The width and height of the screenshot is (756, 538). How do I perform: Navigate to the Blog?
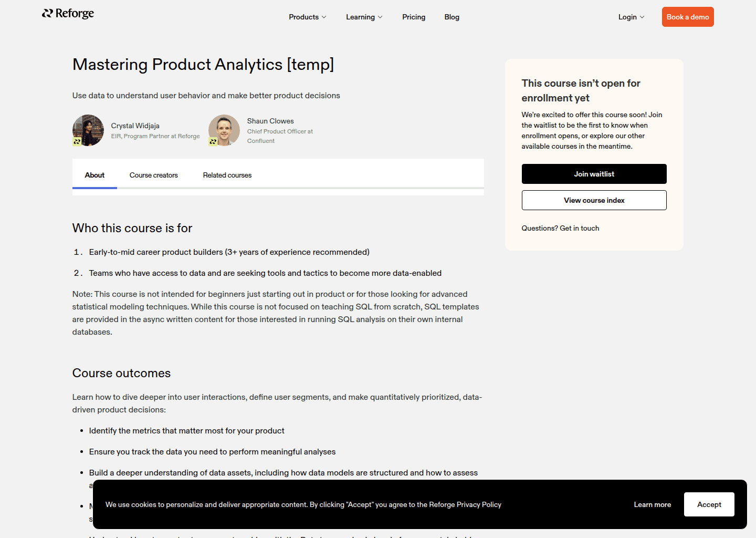[451, 17]
